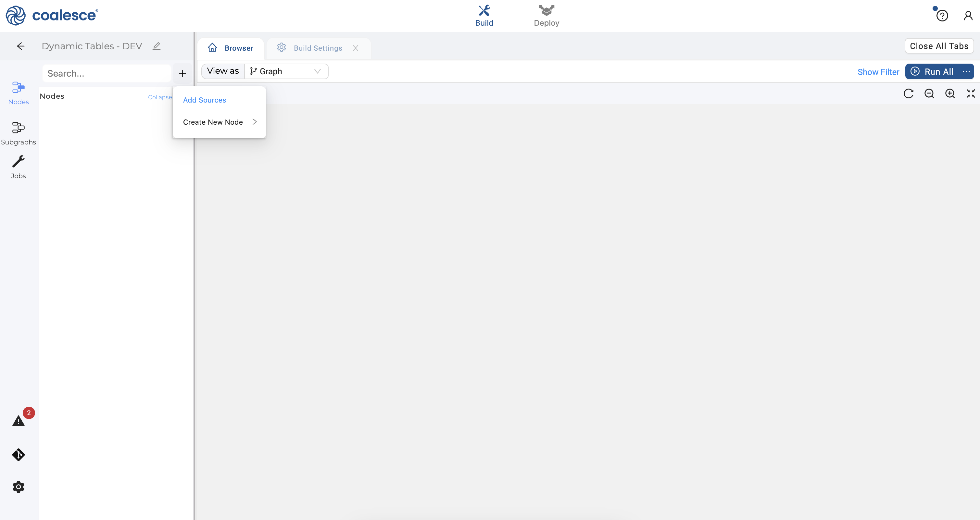Zoom out of the graph
Screen dimensions: 980x520
[x=929, y=93]
